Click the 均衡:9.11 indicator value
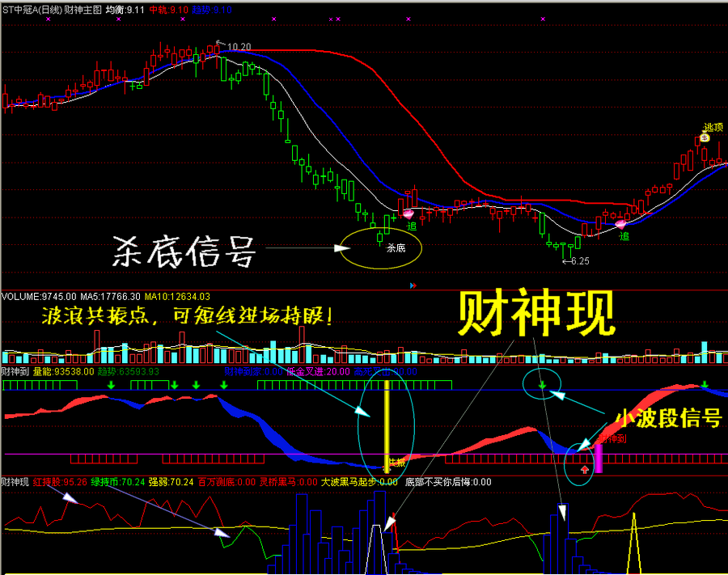 (x=125, y=10)
